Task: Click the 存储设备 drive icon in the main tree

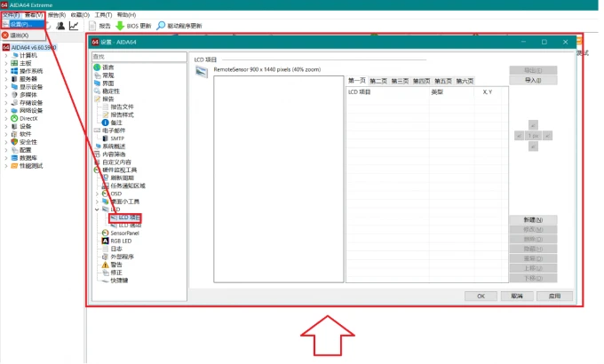Action: (14, 103)
